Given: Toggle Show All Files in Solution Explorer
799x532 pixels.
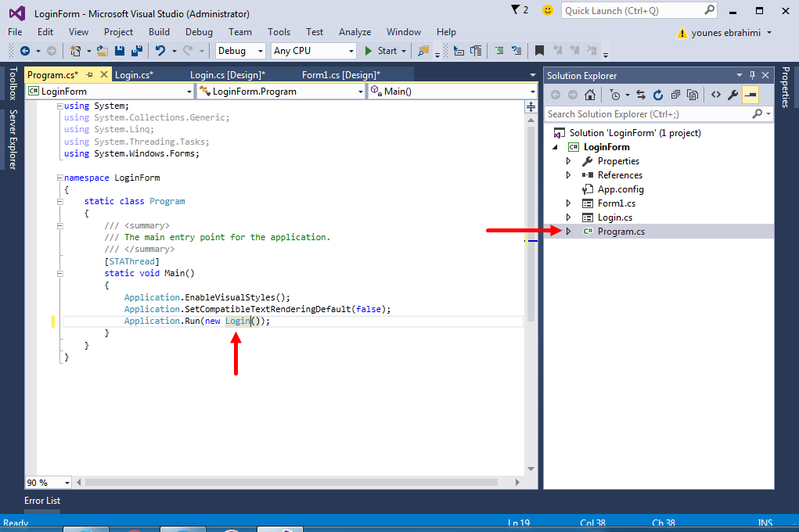Looking at the screenshot, I should coord(693,95).
